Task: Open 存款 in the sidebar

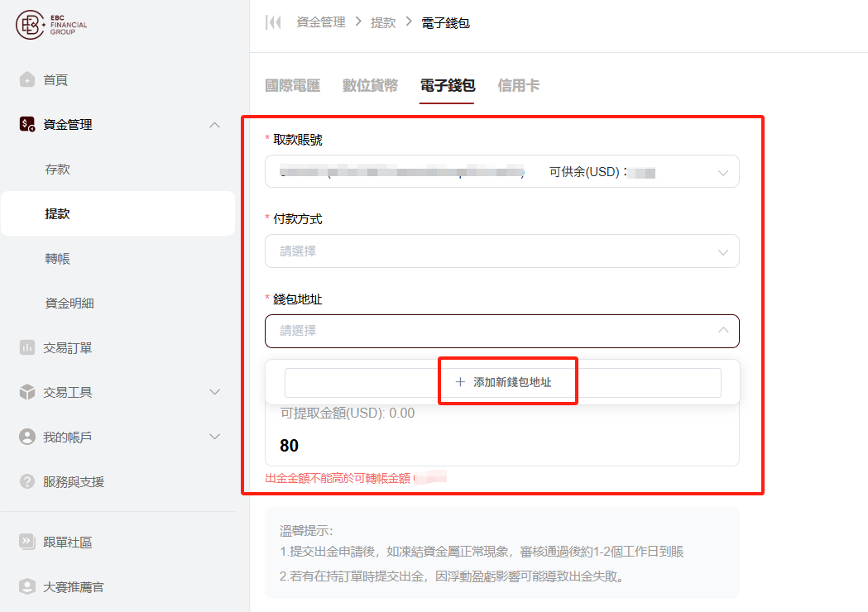Action: 58,170
